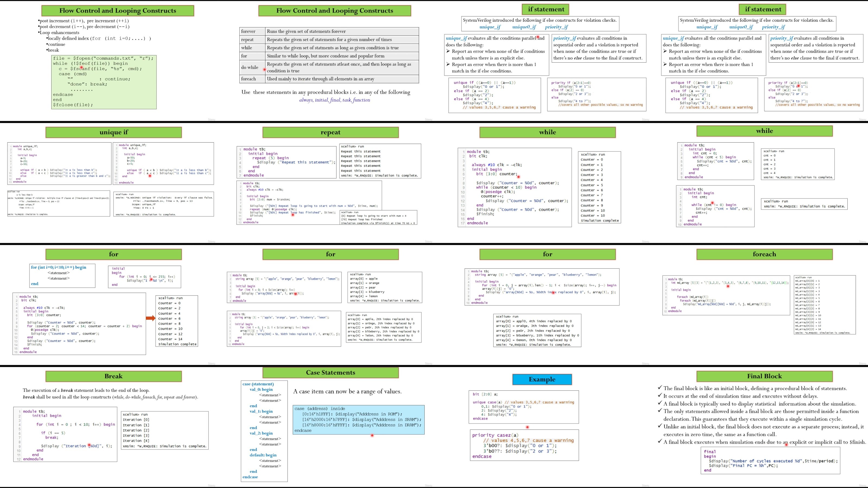Open the 'Break' slide thumbnail
868x488 pixels.
pyautogui.click(x=108, y=427)
